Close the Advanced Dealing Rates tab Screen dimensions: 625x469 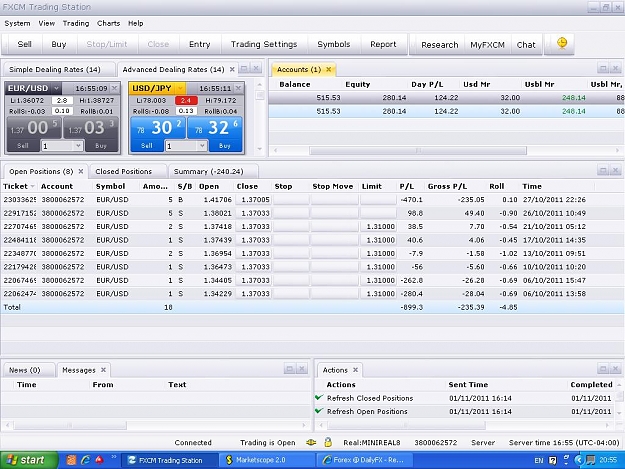point(232,69)
